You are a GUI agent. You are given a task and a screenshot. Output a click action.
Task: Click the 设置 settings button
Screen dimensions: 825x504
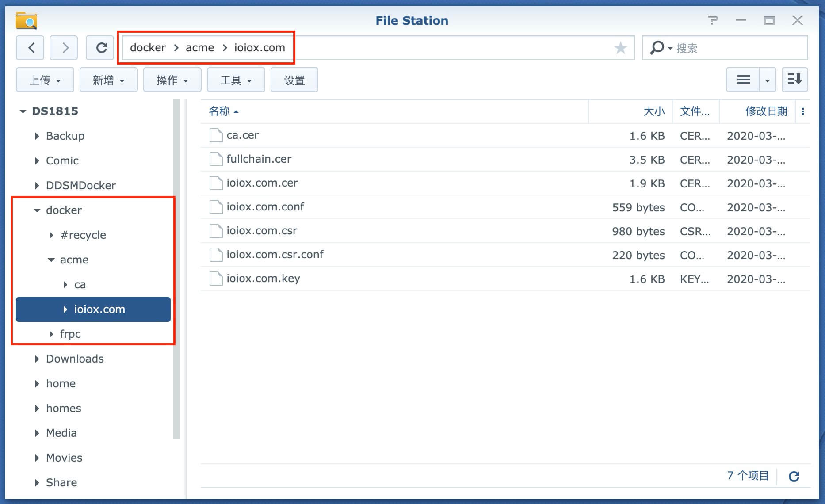click(294, 80)
